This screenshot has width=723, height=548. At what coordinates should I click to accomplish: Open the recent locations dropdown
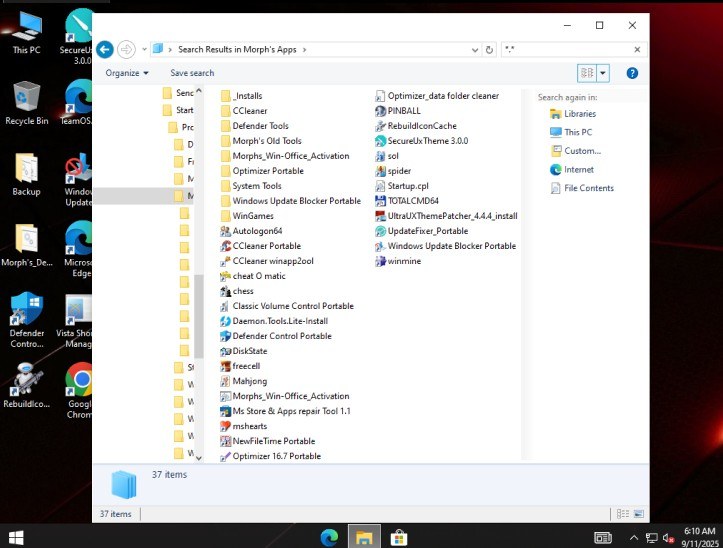pyautogui.click(x=144, y=49)
